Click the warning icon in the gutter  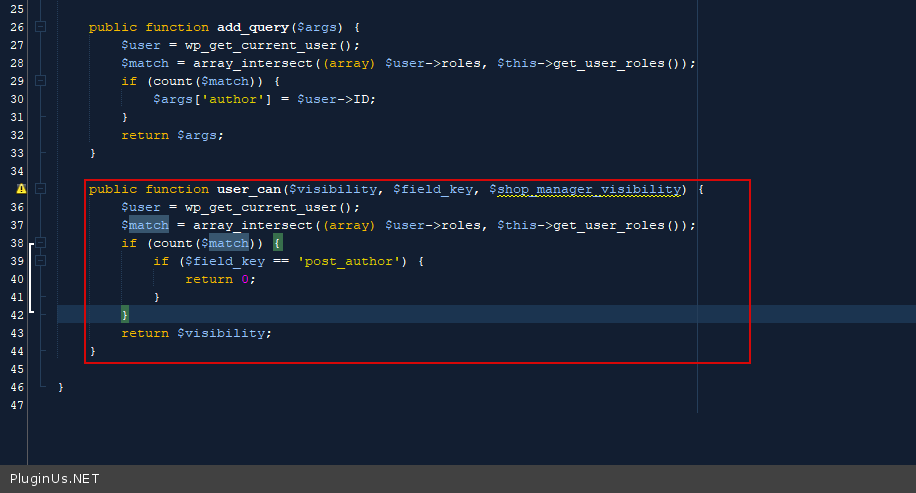tap(21, 189)
